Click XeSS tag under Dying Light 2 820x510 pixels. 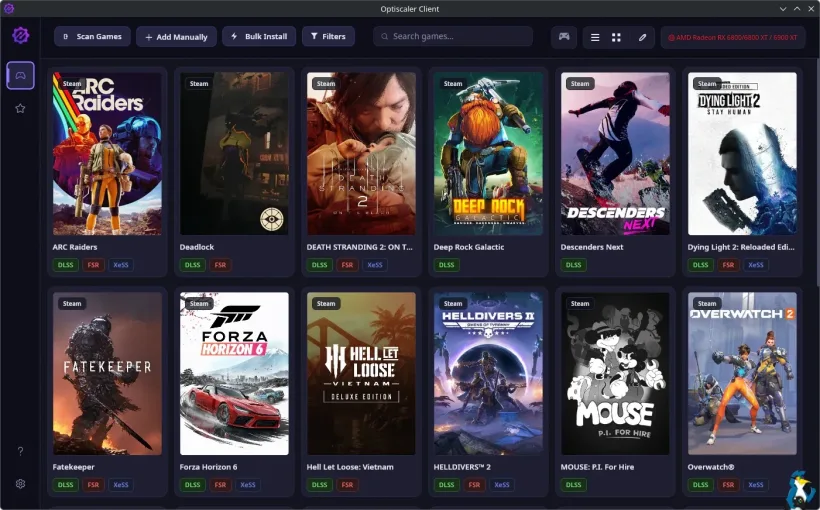tap(756, 265)
